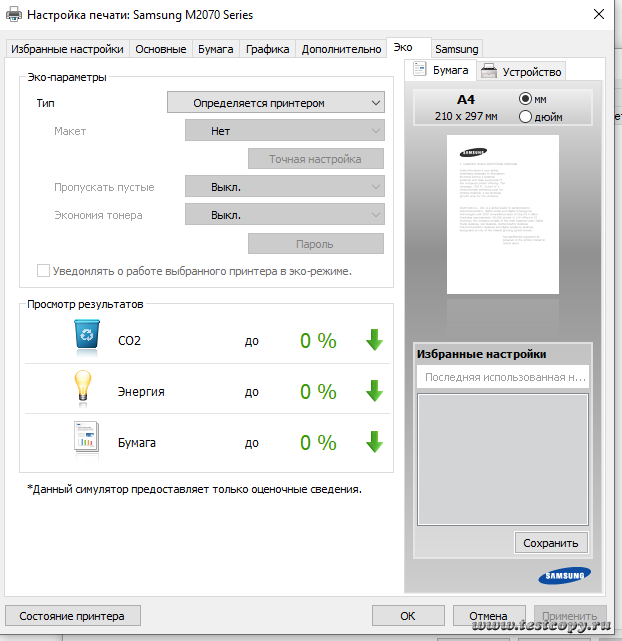Enable eco-mode notification checkbox

pos(43,270)
